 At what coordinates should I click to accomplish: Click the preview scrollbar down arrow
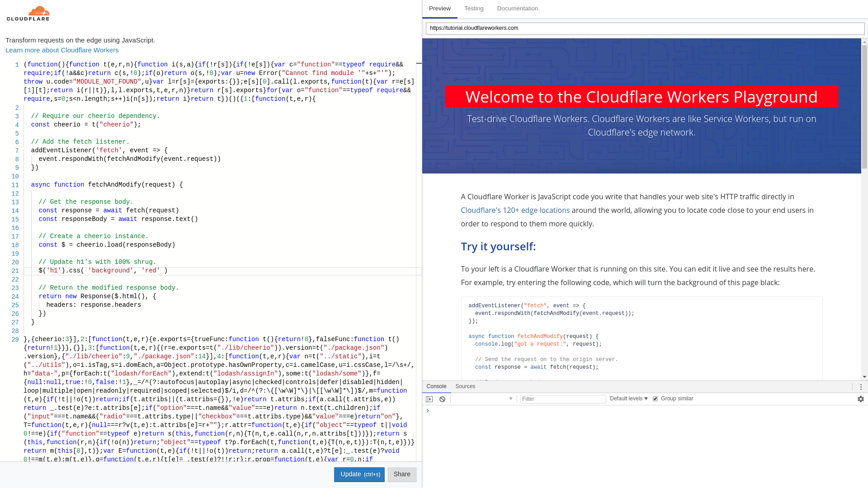(x=864, y=377)
